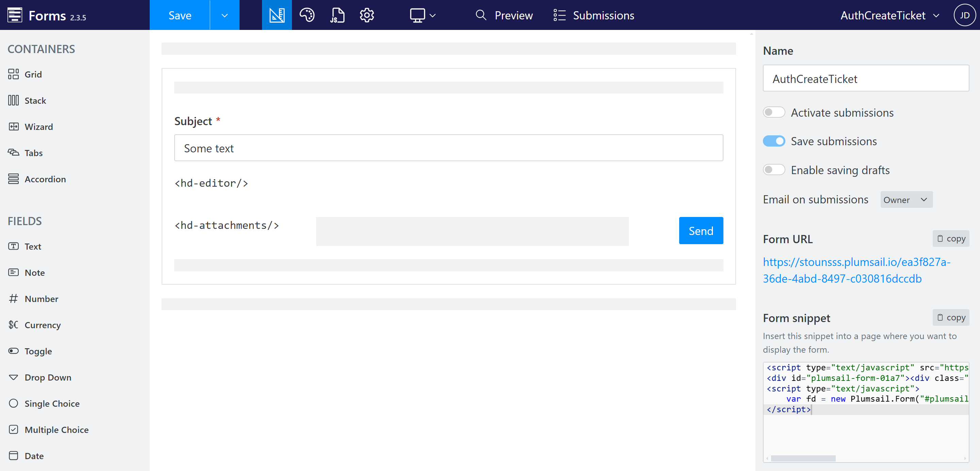This screenshot has width=980, height=471.
Task: Enable Activate submissions toggle
Action: click(773, 113)
